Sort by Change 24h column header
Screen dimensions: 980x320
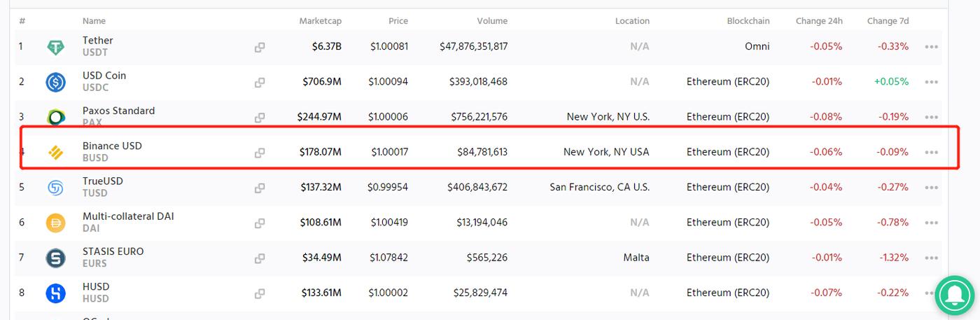point(818,21)
